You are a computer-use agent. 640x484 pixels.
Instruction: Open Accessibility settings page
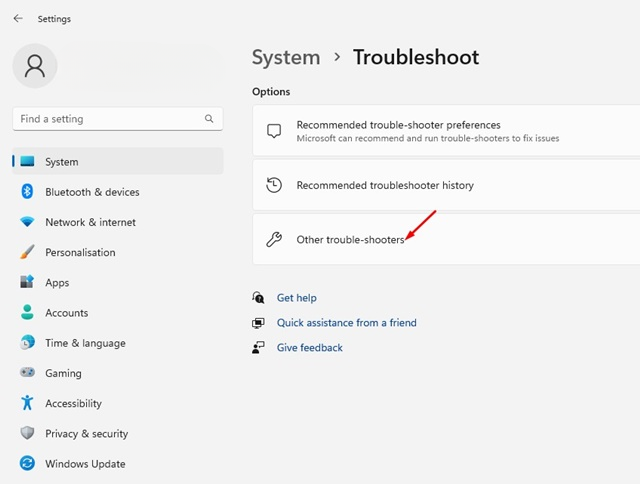[x=118, y=403]
